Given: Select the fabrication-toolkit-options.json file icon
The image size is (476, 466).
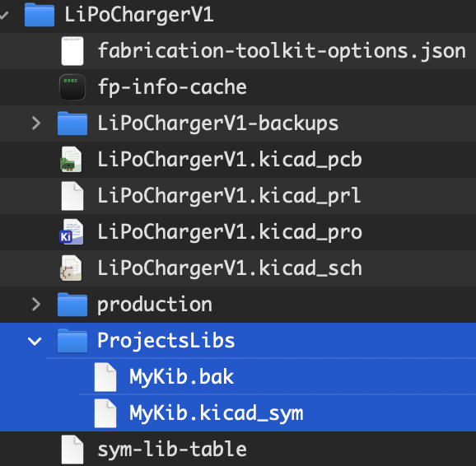Looking at the screenshot, I should pos(72,51).
